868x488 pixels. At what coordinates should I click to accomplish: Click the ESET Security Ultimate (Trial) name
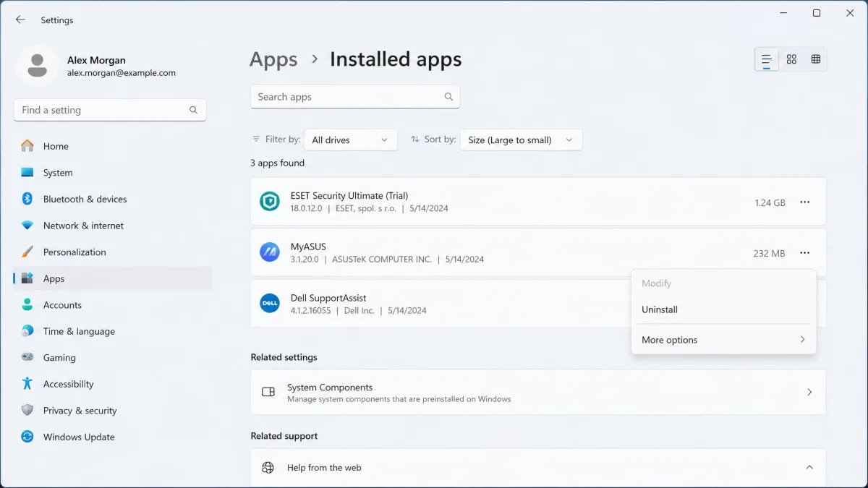pos(349,195)
